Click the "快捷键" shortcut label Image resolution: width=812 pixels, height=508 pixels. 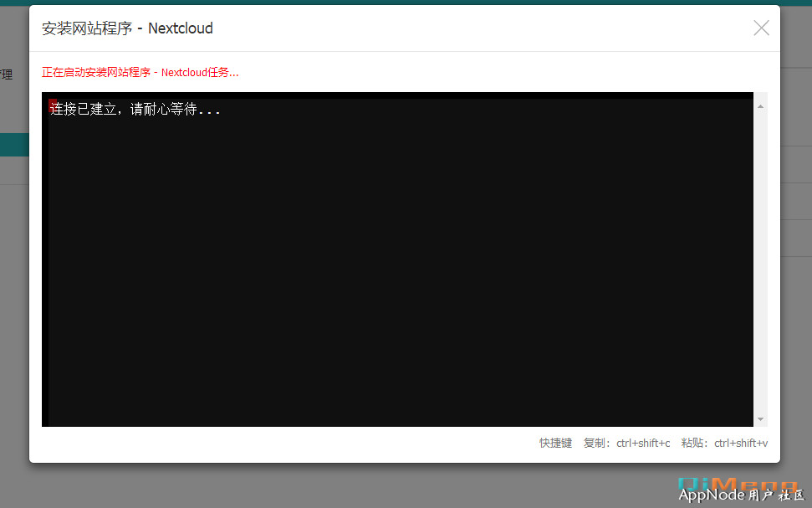(x=555, y=443)
